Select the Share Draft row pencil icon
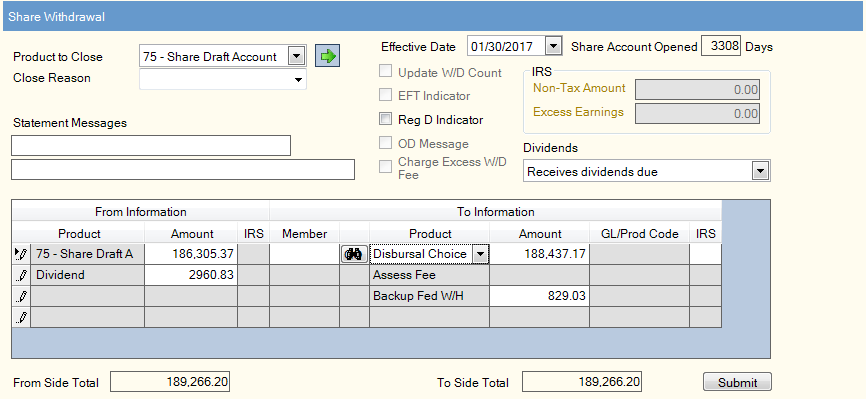866x399 pixels. pyautogui.click(x=21, y=254)
